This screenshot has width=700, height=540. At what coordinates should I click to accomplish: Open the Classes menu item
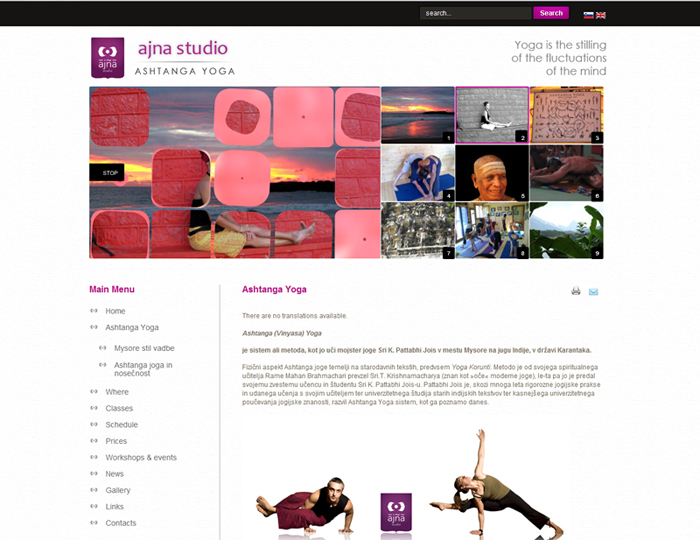click(119, 408)
